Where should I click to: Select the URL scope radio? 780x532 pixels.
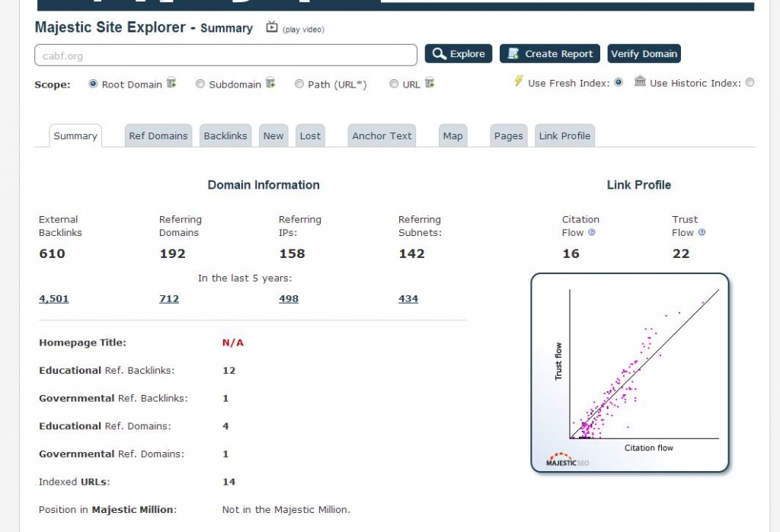(394, 84)
